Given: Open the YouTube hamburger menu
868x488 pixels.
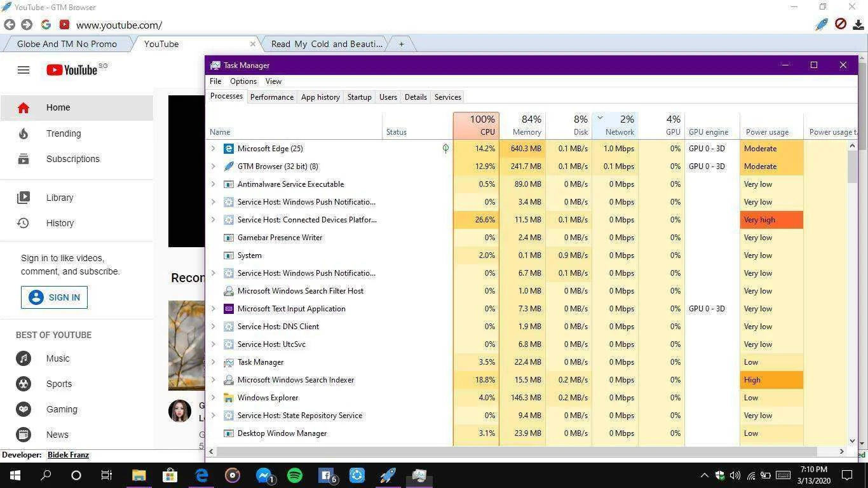Looking at the screenshot, I should [x=24, y=70].
